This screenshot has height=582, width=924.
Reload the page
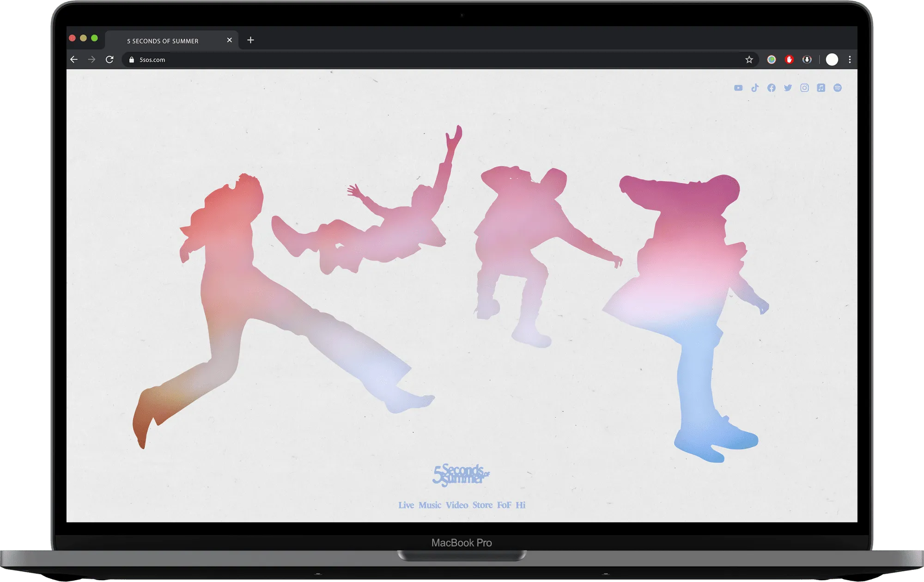(109, 60)
